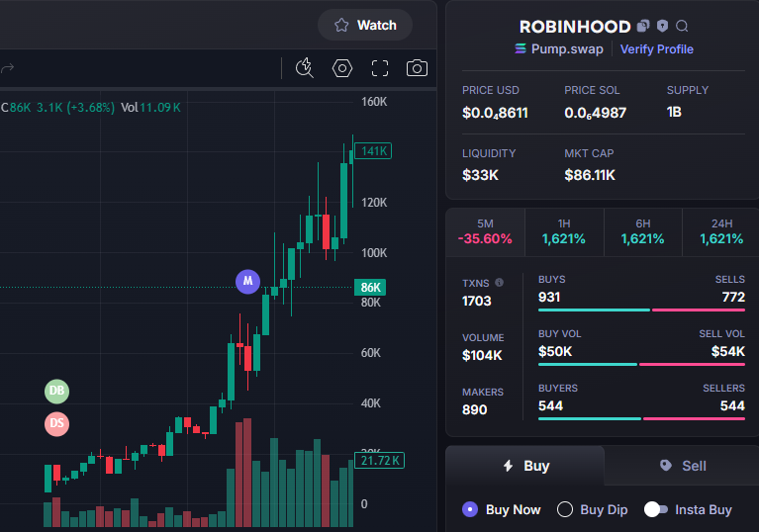The image size is (759, 532).
Task: Select the 1H timeframe tab
Action: tap(564, 232)
